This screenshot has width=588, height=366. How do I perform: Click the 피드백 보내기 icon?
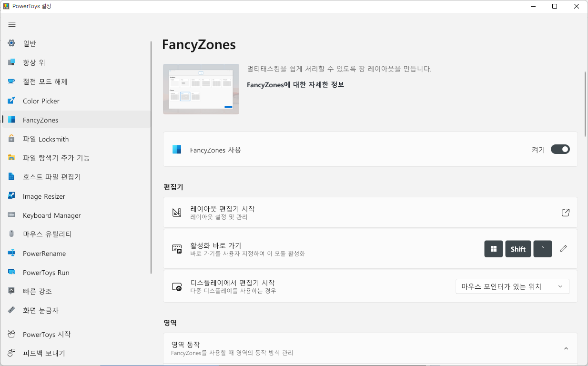(11, 353)
